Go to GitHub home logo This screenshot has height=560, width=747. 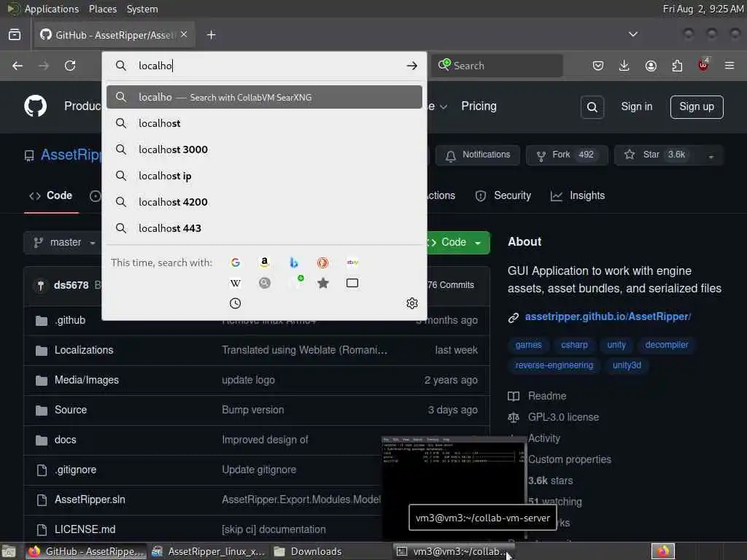35,106
